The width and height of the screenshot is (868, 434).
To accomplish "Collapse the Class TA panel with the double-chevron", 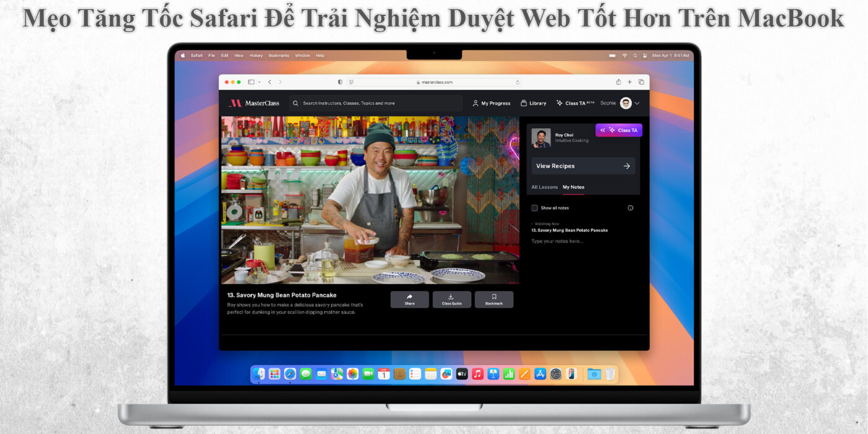I will click(603, 130).
